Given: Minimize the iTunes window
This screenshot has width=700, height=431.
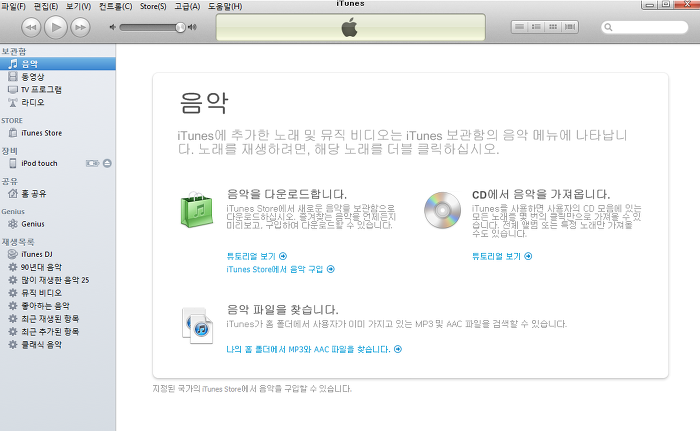Looking at the screenshot, I should (x=650, y=4).
